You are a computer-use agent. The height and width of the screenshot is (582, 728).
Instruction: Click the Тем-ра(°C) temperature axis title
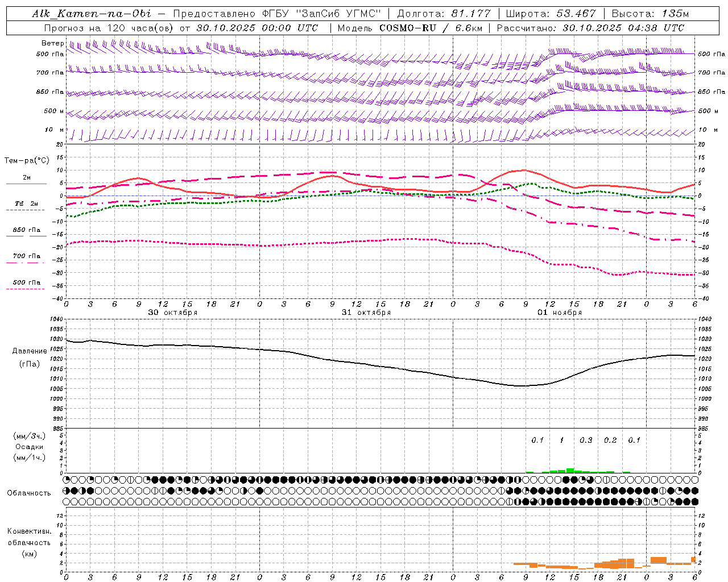click(x=27, y=161)
